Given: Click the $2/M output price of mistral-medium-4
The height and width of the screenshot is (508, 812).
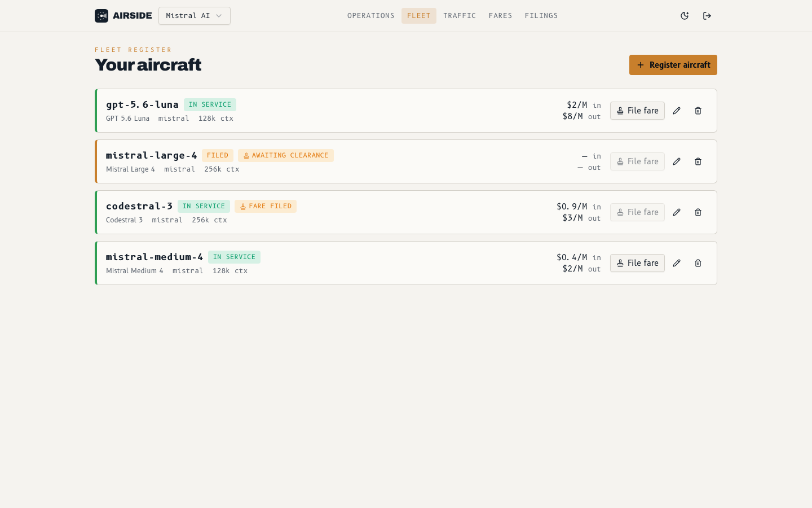Looking at the screenshot, I should point(572,269).
